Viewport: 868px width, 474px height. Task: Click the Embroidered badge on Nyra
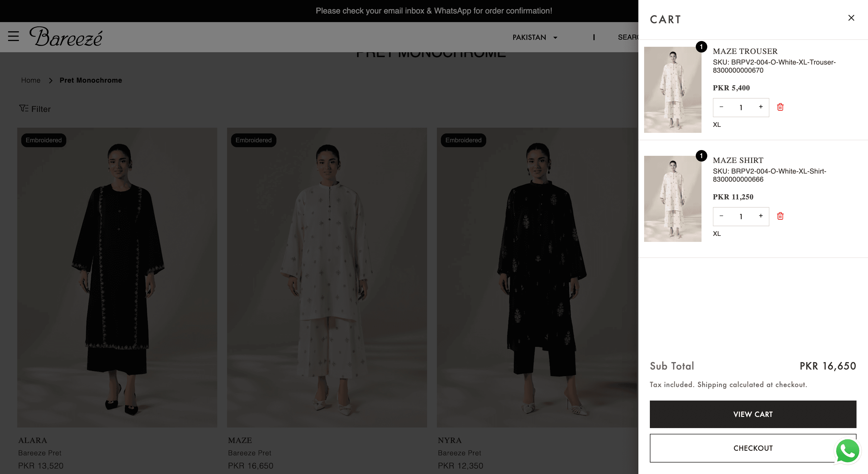pos(463,140)
